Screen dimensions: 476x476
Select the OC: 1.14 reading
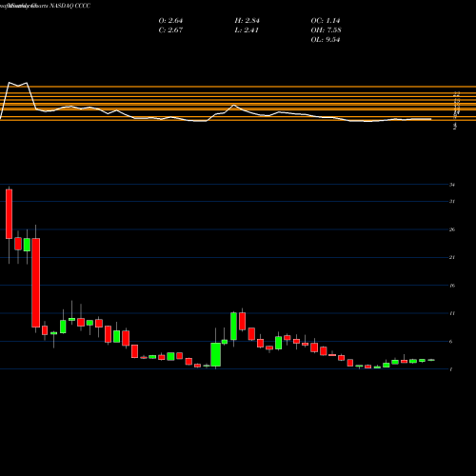tap(326, 21)
